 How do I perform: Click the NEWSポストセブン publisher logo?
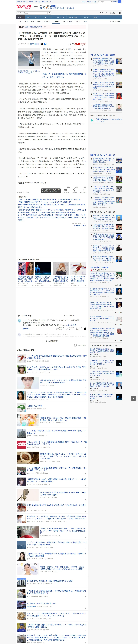[x=77, y=44]
